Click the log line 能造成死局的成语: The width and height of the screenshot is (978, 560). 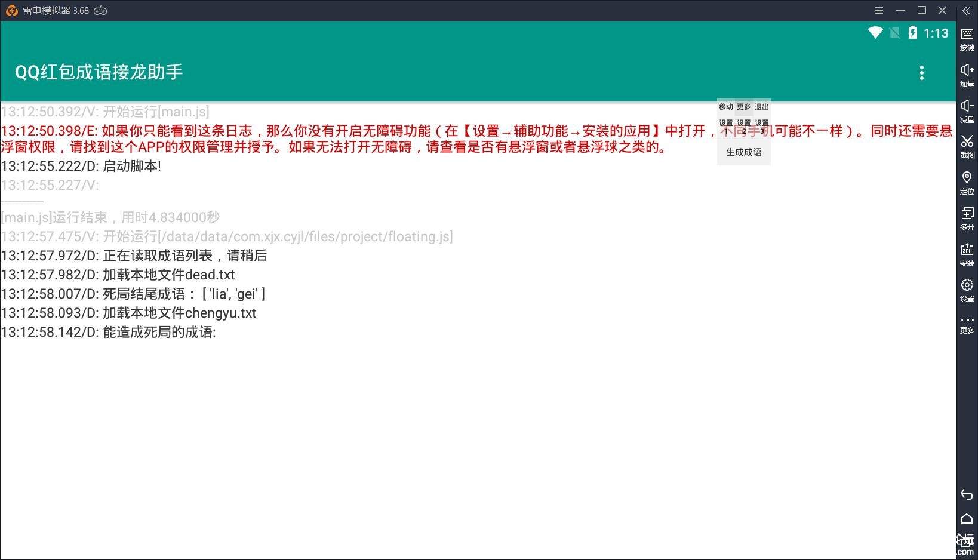pyautogui.click(x=109, y=332)
